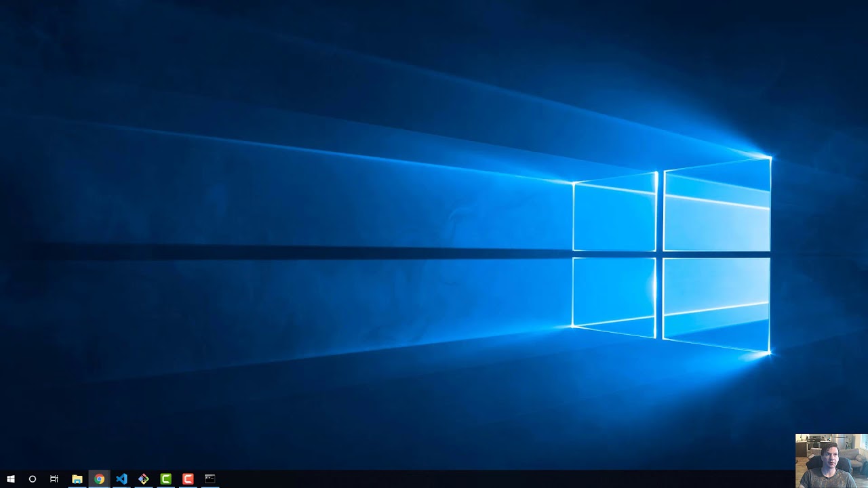Viewport: 868px width, 488px height.
Task: Open the Windows Start menu
Action: tap(11, 479)
